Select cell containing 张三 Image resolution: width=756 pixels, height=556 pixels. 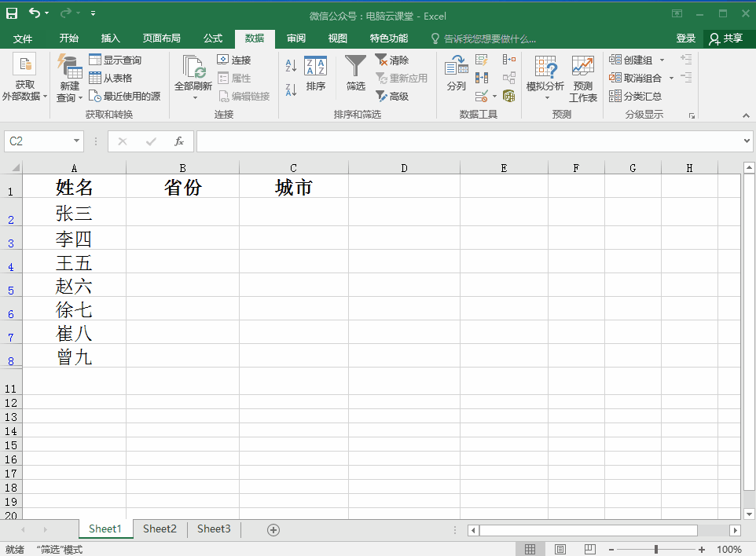pos(74,212)
